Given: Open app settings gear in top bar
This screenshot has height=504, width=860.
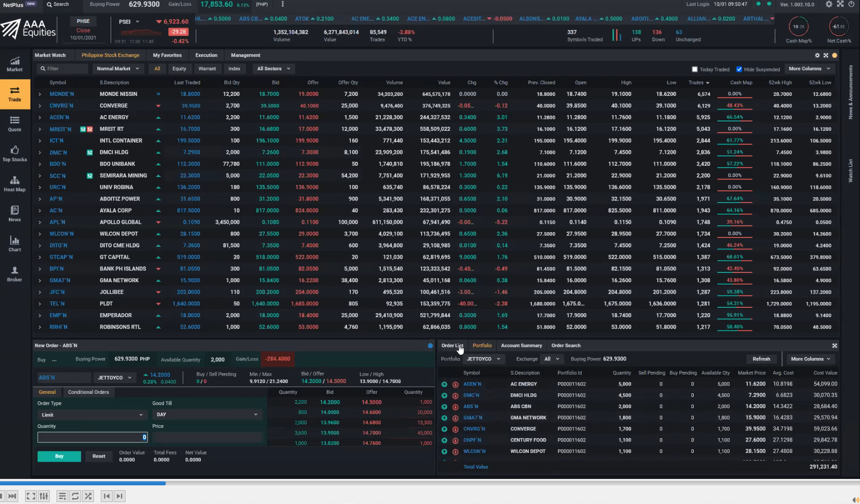Looking at the screenshot, I should pyautogui.click(x=829, y=4).
